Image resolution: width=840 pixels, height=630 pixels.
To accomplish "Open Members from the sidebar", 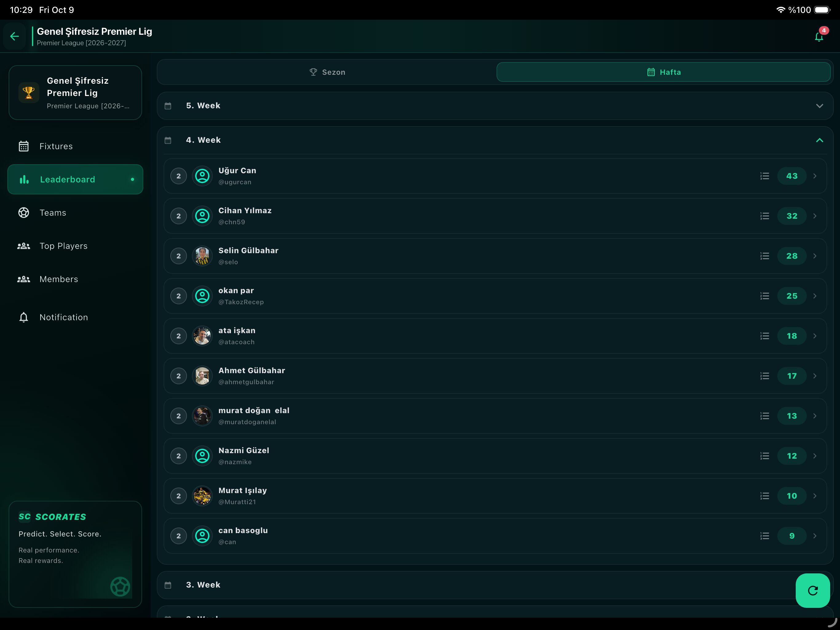I will 75,279.
